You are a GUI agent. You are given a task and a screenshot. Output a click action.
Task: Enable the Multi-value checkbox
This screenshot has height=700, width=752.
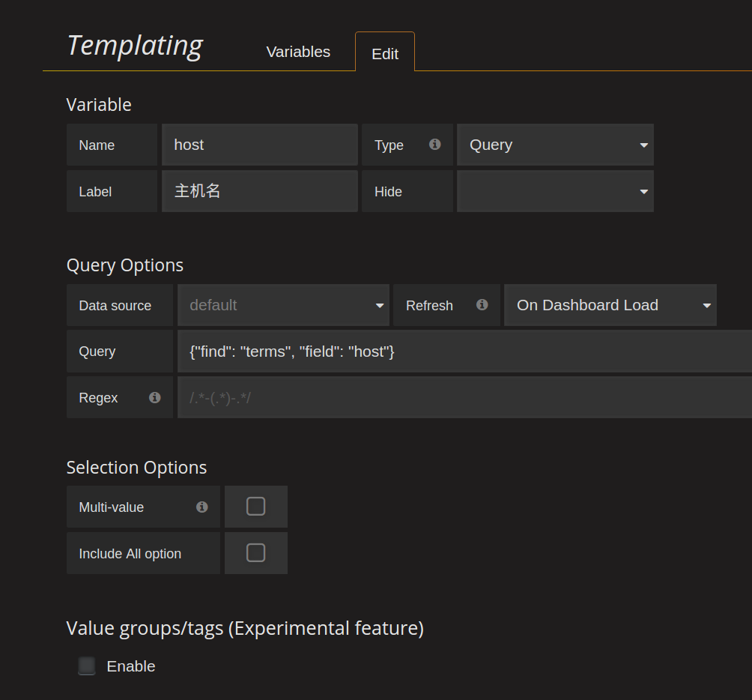click(255, 507)
